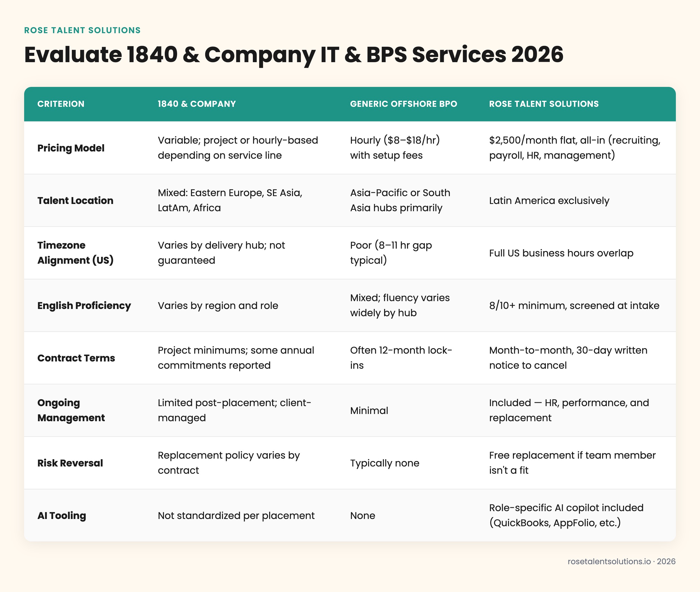Viewport: 700px width, 592px height.
Task: Click the 'None' cell in AI Tooling row
Action: click(x=363, y=515)
